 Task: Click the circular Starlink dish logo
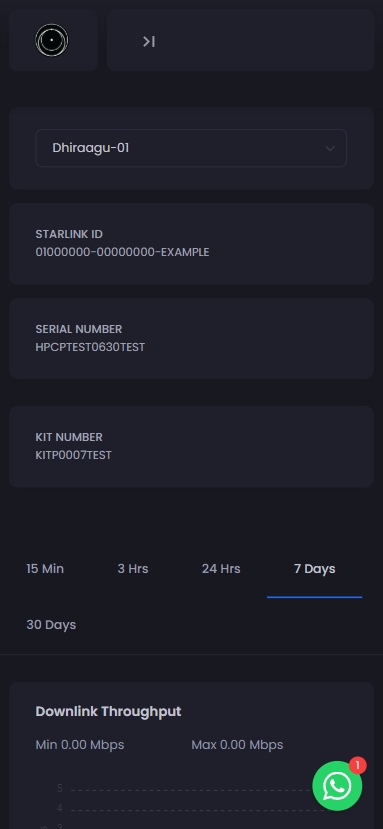point(52,40)
